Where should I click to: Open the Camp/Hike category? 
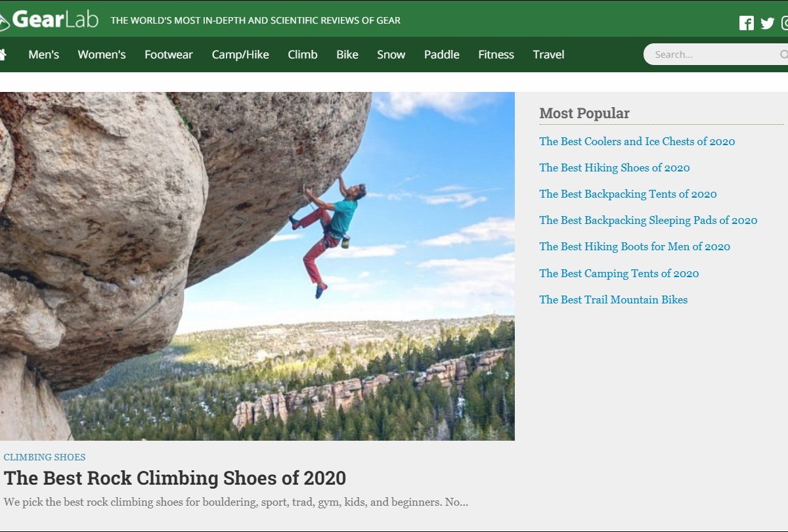(x=240, y=55)
